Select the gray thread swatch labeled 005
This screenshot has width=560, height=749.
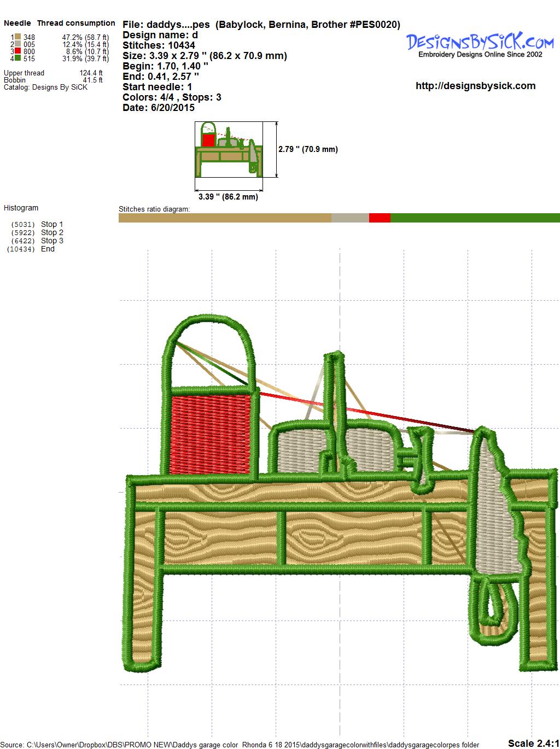[x=18, y=44]
